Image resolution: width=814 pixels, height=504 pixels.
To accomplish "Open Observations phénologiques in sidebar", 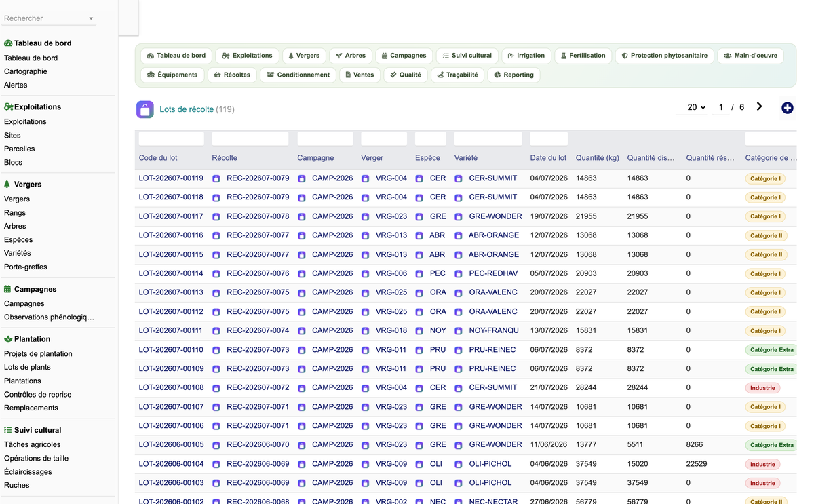I will pos(49,317).
